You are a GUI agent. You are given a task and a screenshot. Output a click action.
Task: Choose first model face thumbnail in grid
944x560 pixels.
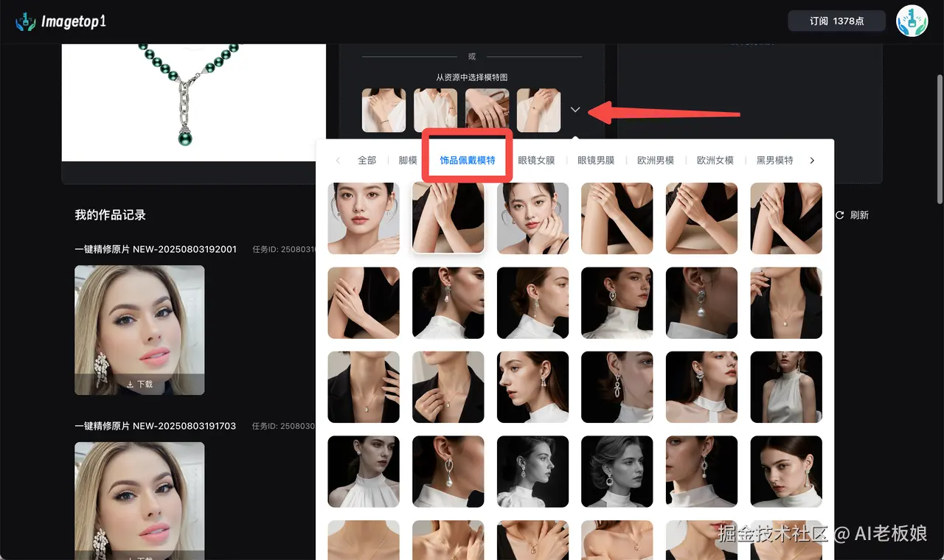(364, 218)
